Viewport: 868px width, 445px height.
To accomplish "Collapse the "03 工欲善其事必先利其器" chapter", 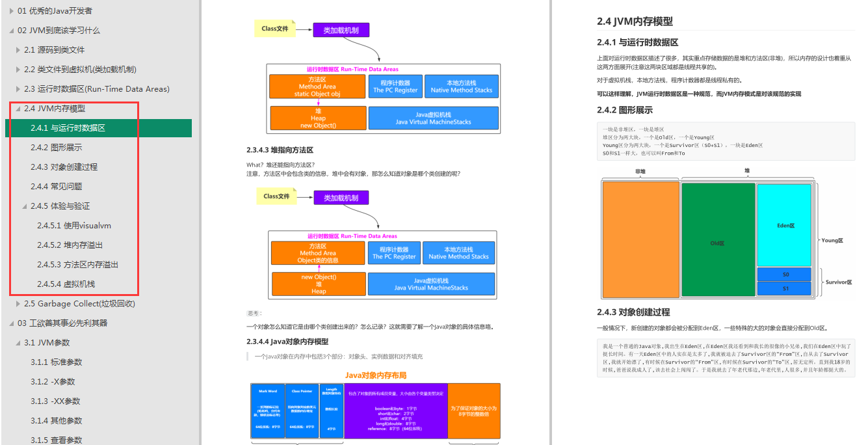I will tap(10, 323).
